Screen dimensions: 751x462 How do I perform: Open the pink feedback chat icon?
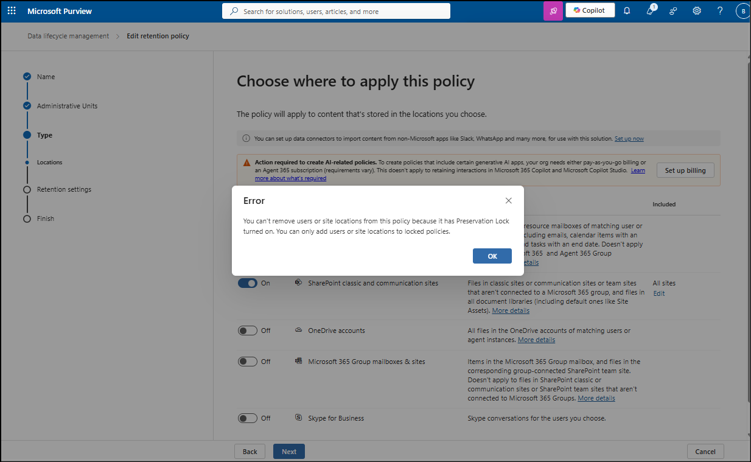[x=553, y=11]
